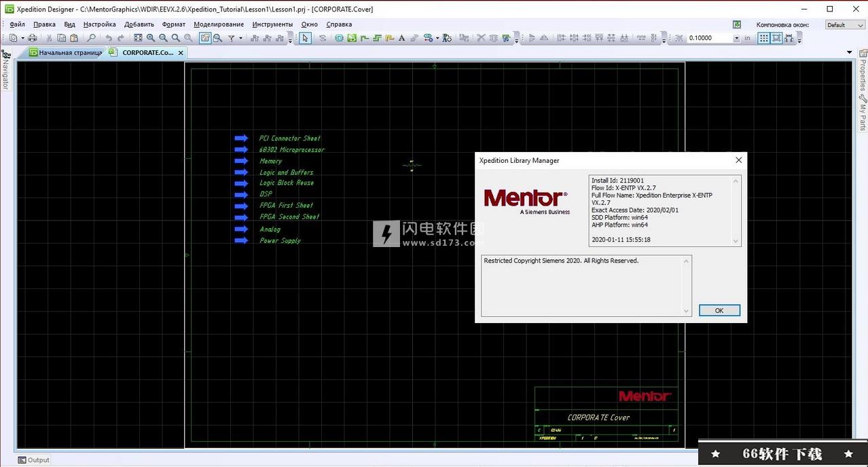The height and width of the screenshot is (467, 868).
Task: Click the Cut scissors icon
Action: click(50, 38)
